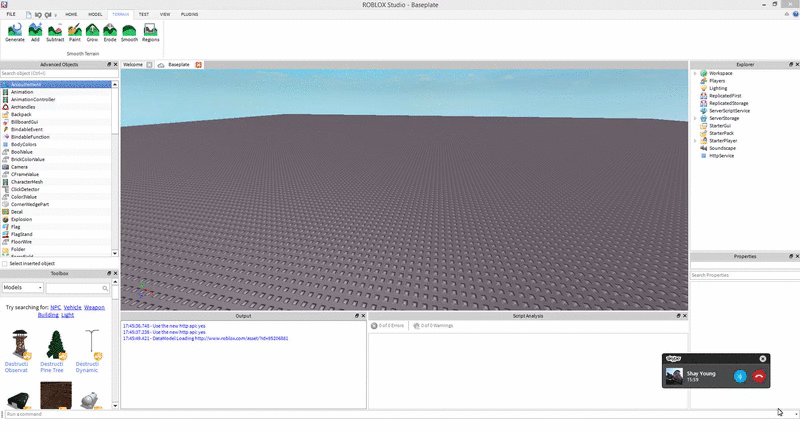This screenshot has width=800, height=432.
Task: Select the Add terrain tool
Action: pos(35,33)
